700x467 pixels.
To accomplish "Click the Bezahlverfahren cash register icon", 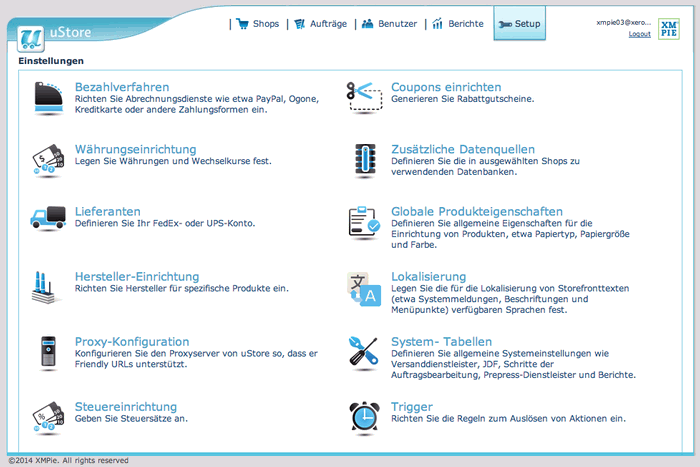I will point(48,97).
